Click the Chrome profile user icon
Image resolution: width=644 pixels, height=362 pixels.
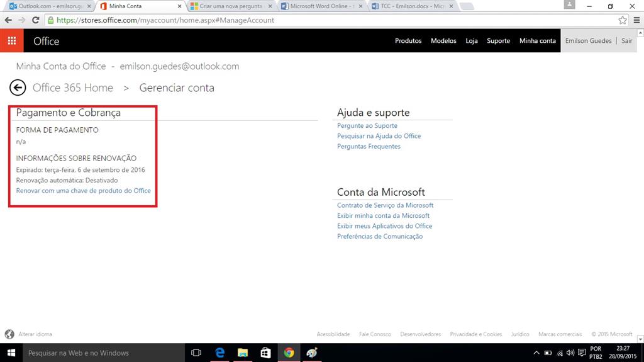click(x=569, y=4)
